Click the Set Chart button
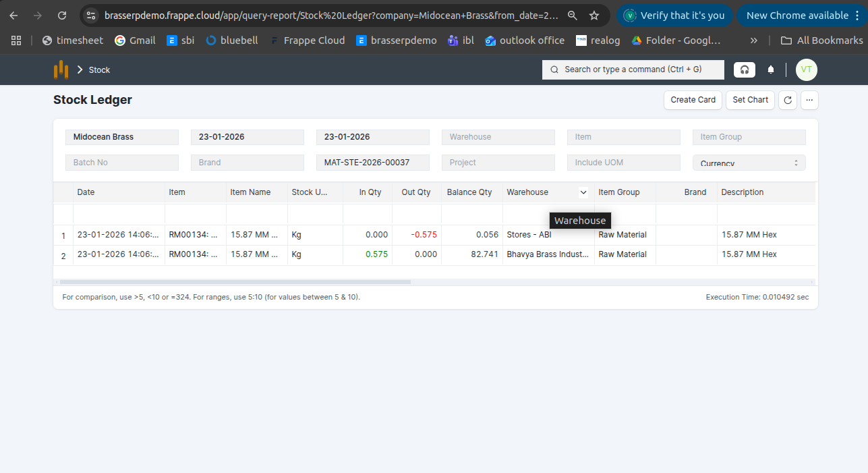868x473 pixels. pyautogui.click(x=750, y=100)
